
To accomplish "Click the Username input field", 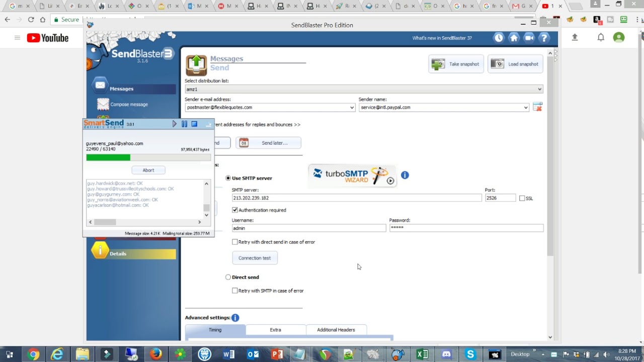I will [309, 228].
